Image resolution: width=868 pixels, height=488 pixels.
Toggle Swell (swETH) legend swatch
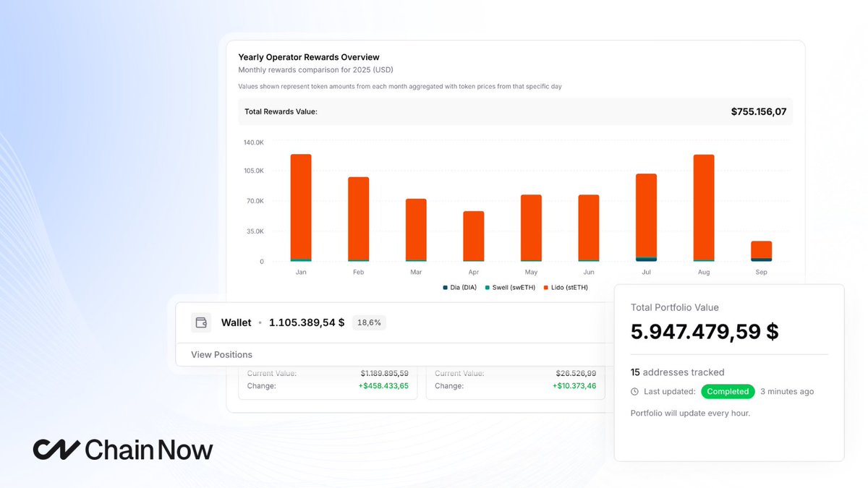487,288
